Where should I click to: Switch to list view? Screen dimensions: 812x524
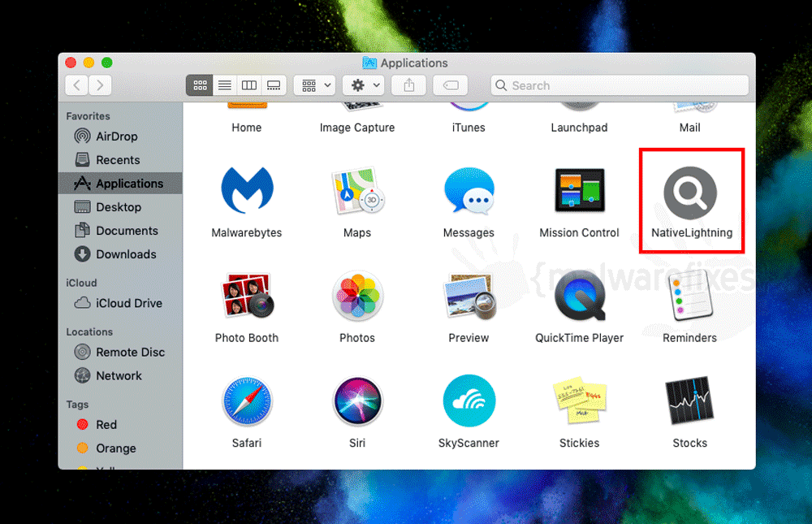point(224,85)
